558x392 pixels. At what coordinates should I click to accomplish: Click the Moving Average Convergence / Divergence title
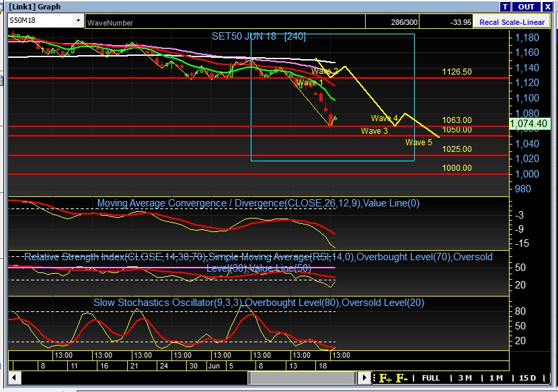tap(258, 203)
